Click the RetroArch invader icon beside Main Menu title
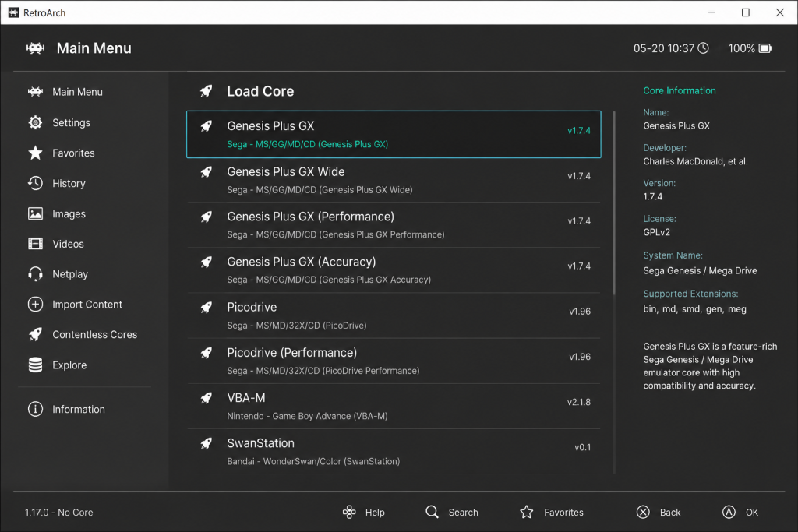The image size is (798, 532). coord(35,48)
